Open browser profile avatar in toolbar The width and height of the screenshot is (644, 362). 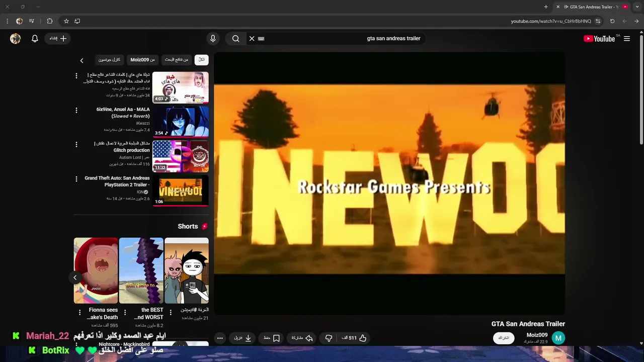point(19,21)
